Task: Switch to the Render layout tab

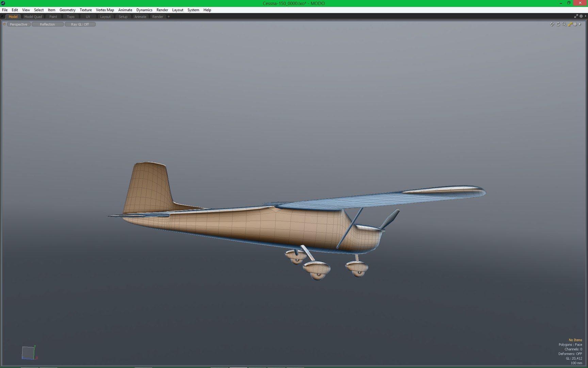Action: (158, 17)
